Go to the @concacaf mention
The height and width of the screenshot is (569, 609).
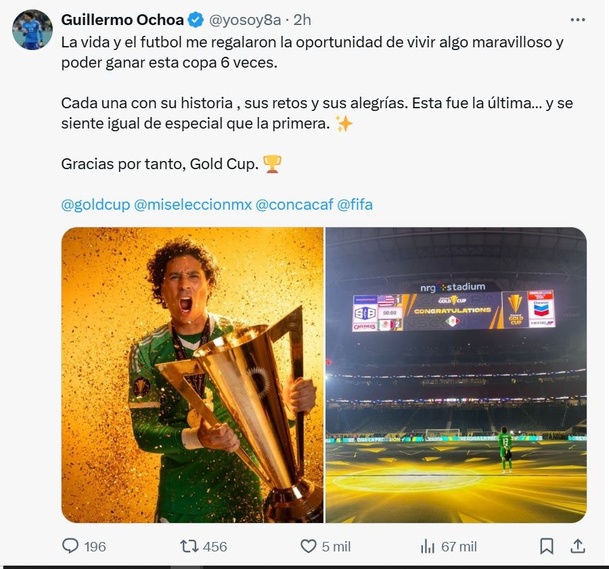(293, 204)
